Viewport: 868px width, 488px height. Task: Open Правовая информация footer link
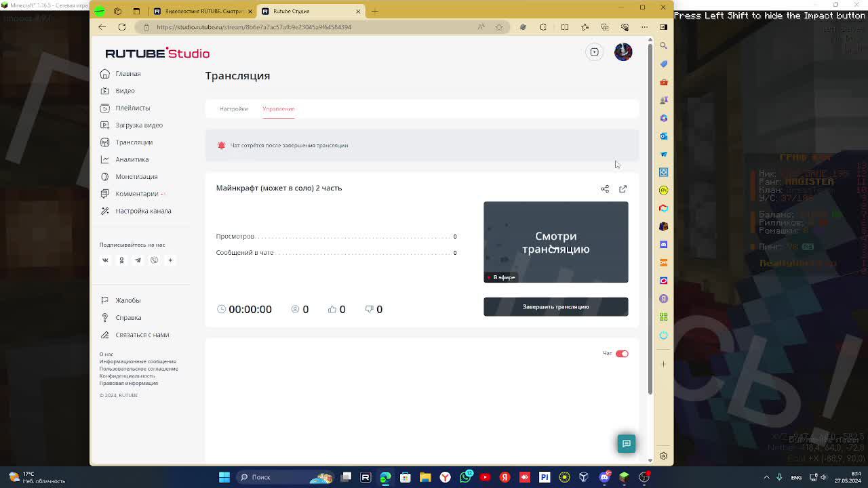point(129,383)
